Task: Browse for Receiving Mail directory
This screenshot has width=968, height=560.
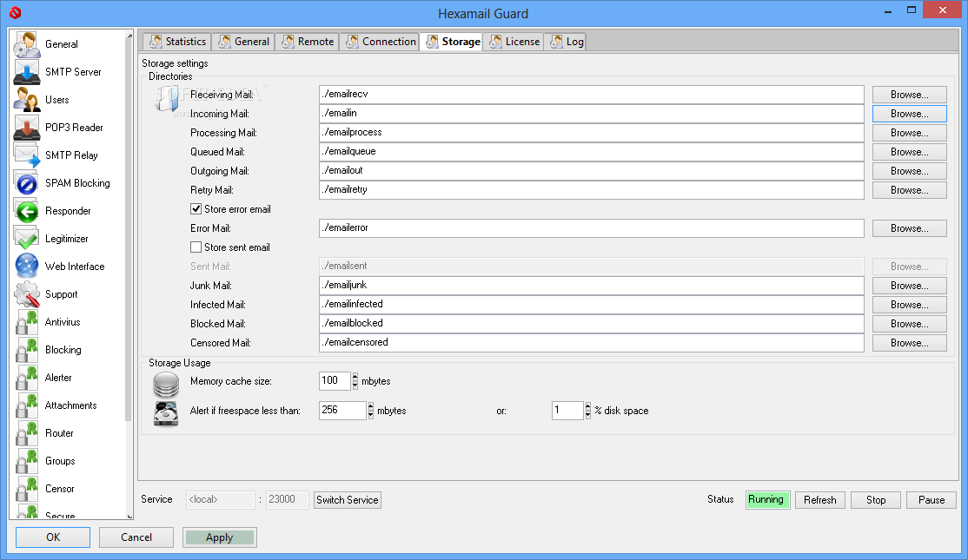Action: click(x=910, y=95)
